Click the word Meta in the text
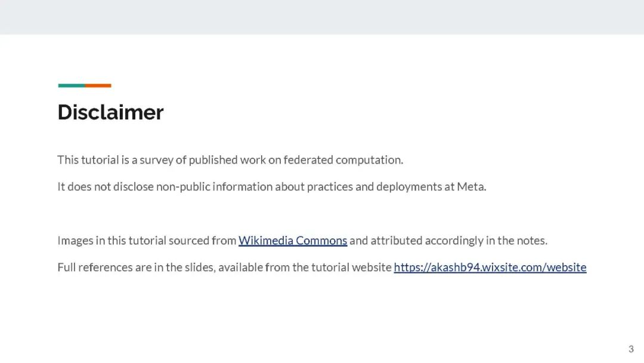This screenshot has height=363, width=644. (472, 187)
